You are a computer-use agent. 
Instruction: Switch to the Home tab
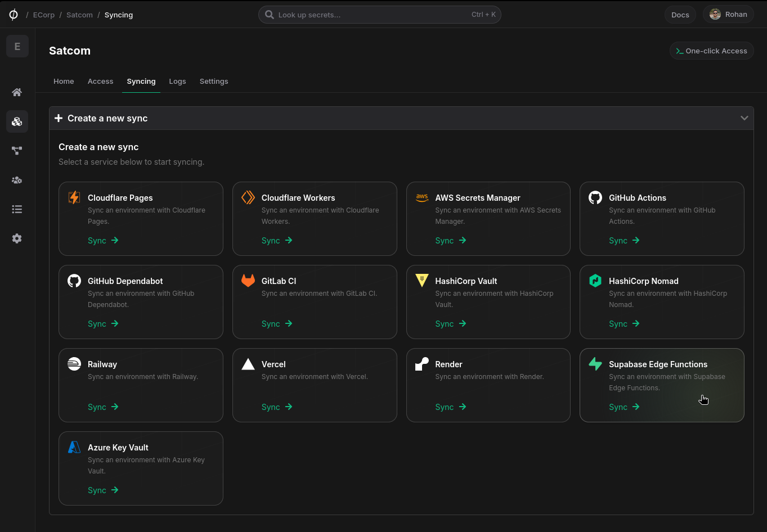(x=64, y=82)
